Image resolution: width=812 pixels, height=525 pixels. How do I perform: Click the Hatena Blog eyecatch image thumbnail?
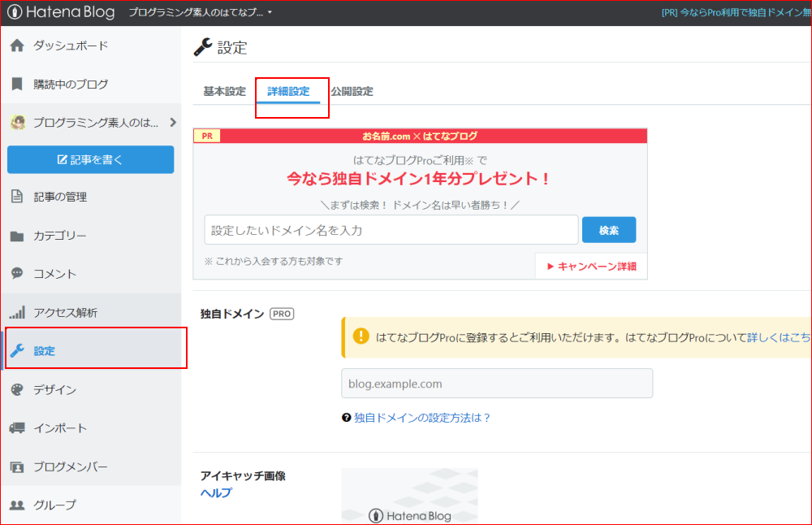409,496
